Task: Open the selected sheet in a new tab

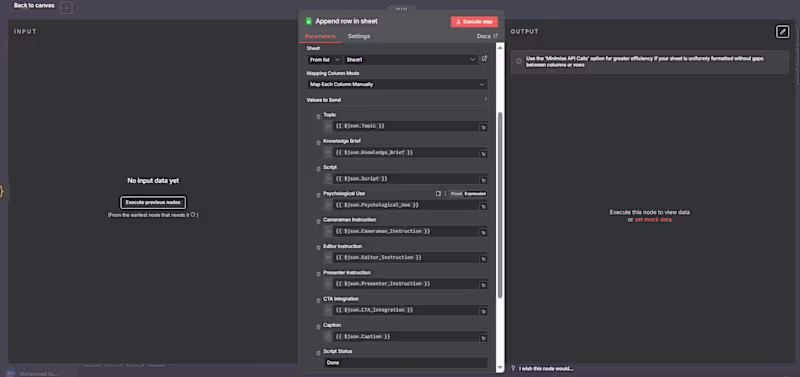Action: pyautogui.click(x=485, y=59)
